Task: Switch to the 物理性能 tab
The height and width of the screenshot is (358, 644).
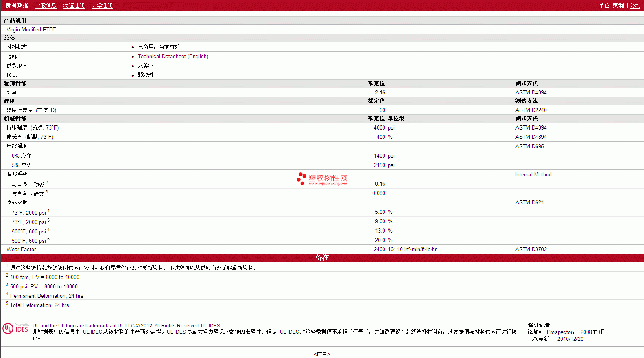Action: tap(74, 5)
